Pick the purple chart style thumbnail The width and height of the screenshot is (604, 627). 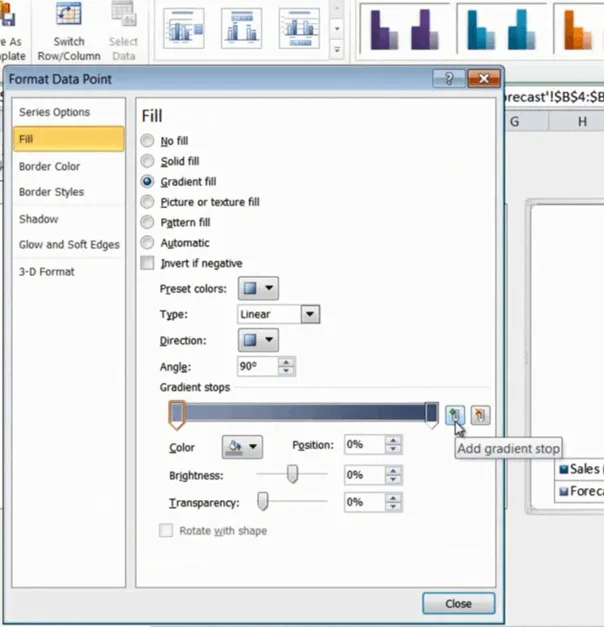pos(404,29)
